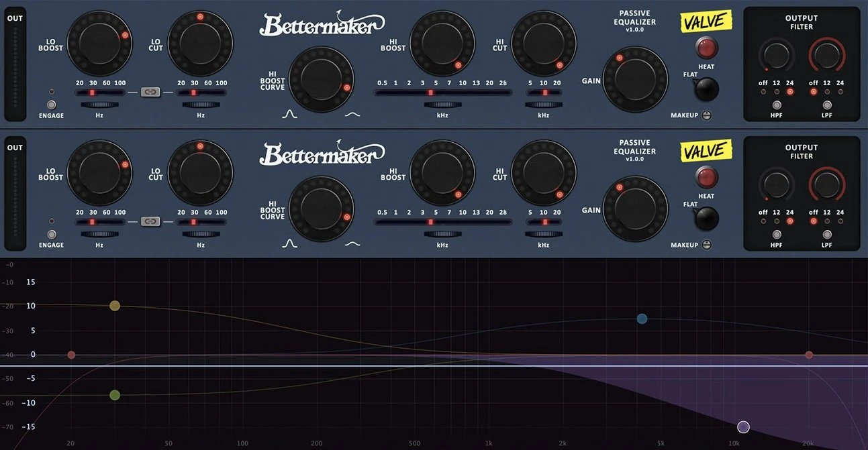Flip the LPF switch in the bottom unit

(827, 235)
